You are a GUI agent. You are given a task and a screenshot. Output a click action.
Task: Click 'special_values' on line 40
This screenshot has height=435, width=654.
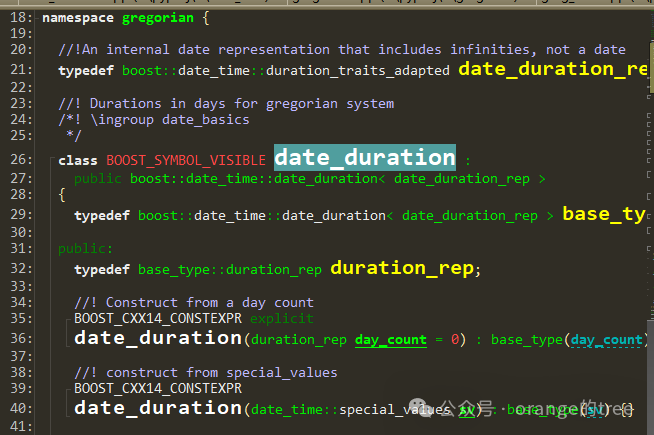coord(395,410)
